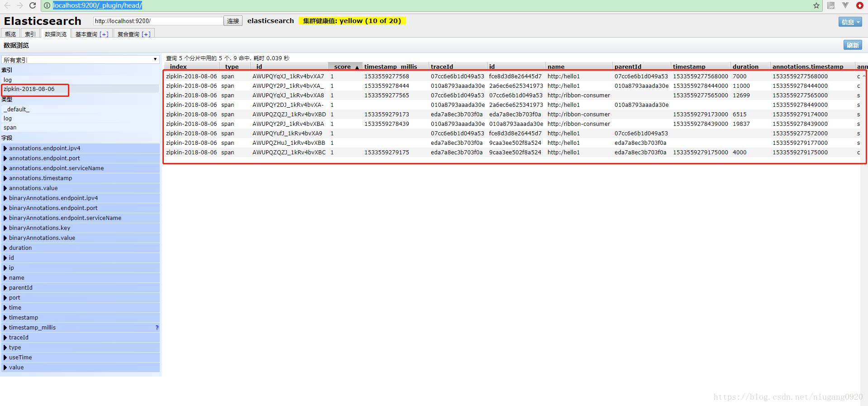
Task: Sort results by the duration column header
Action: point(750,67)
